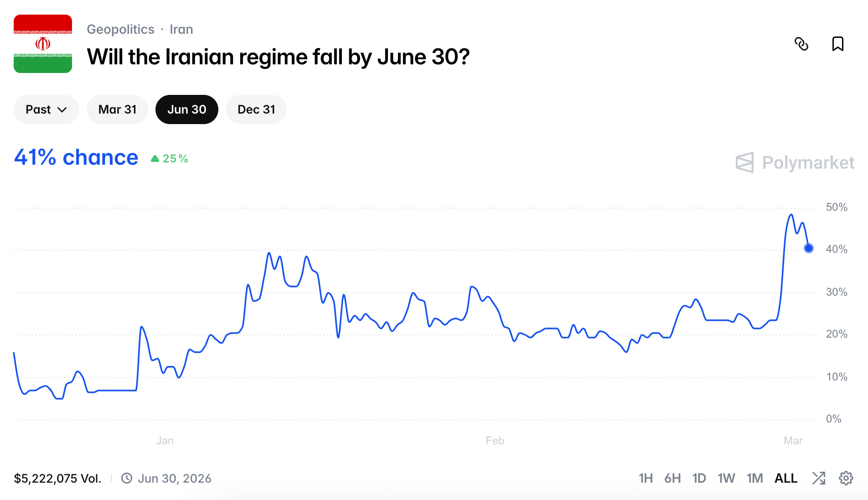This screenshot has width=868, height=500.
Task: Click the blue current-value dot on chart
Action: 809,248
